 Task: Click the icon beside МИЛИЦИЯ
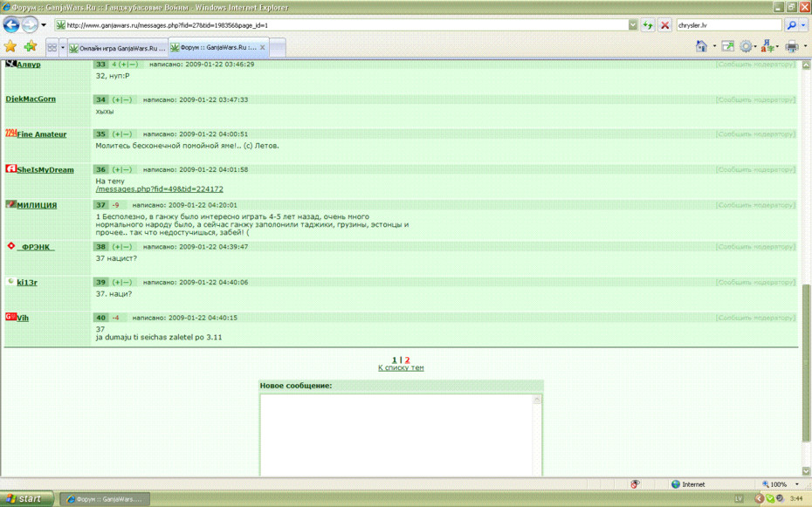click(10, 204)
